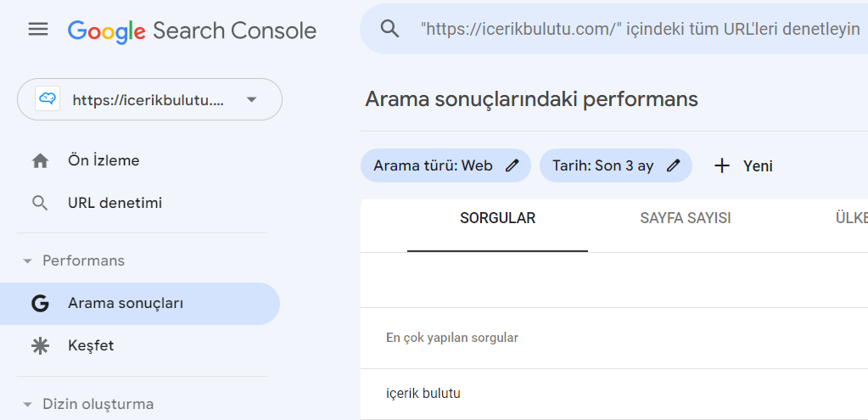868x420 pixels.
Task: Click the En çok yapılan sorgular header
Action: 452,338
